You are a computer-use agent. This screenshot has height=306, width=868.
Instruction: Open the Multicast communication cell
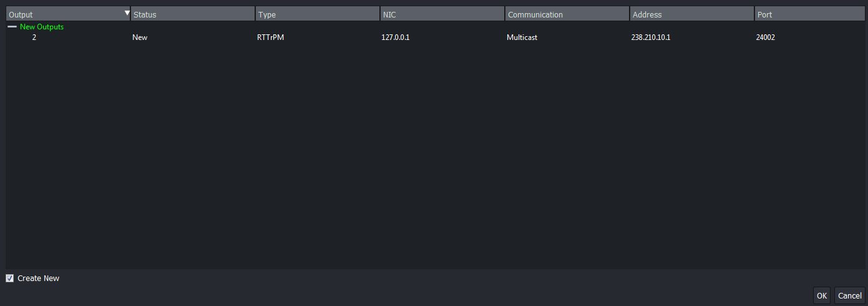(522, 37)
